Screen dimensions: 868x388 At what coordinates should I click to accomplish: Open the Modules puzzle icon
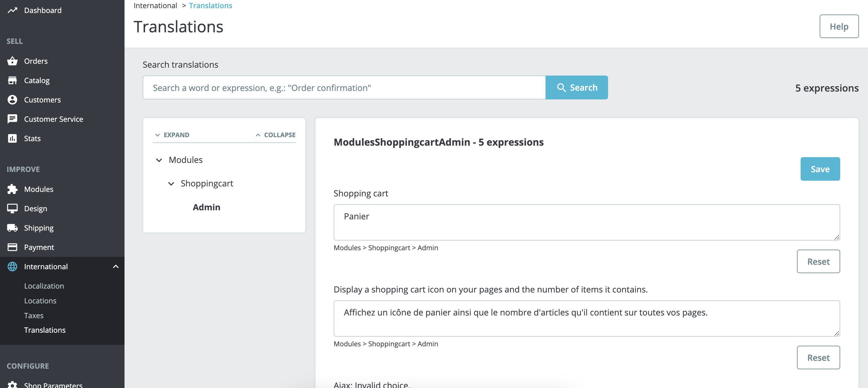tap(12, 189)
